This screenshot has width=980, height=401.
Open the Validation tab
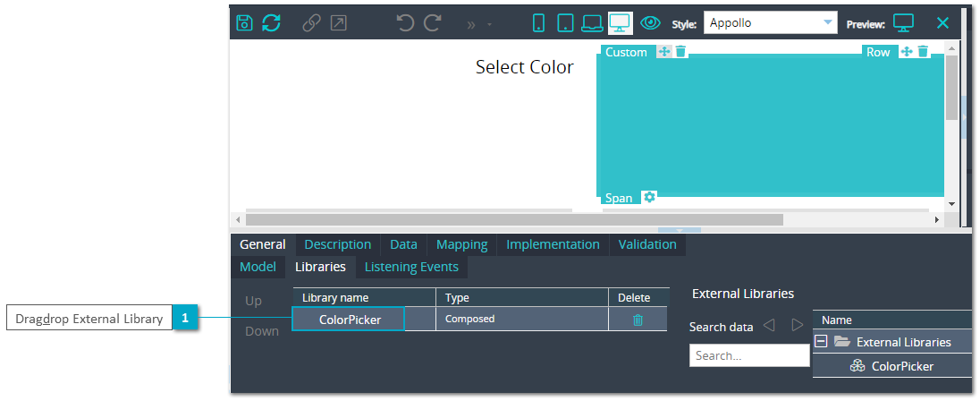coord(647,244)
